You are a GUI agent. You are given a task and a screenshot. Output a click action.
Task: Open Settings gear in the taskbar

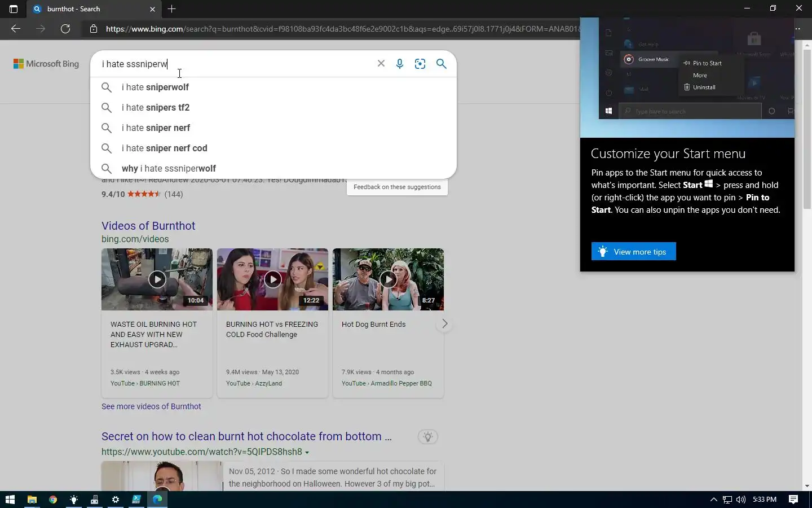pyautogui.click(x=116, y=500)
